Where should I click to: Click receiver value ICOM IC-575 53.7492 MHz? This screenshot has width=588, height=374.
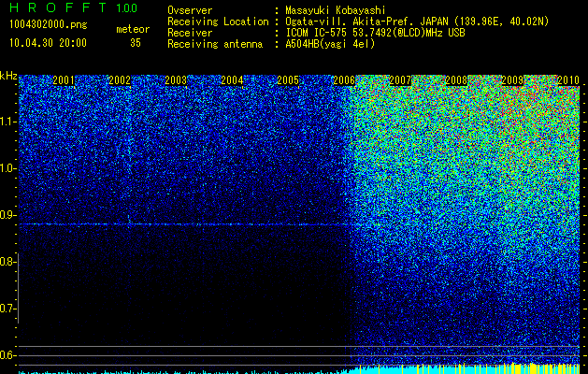(x=375, y=33)
